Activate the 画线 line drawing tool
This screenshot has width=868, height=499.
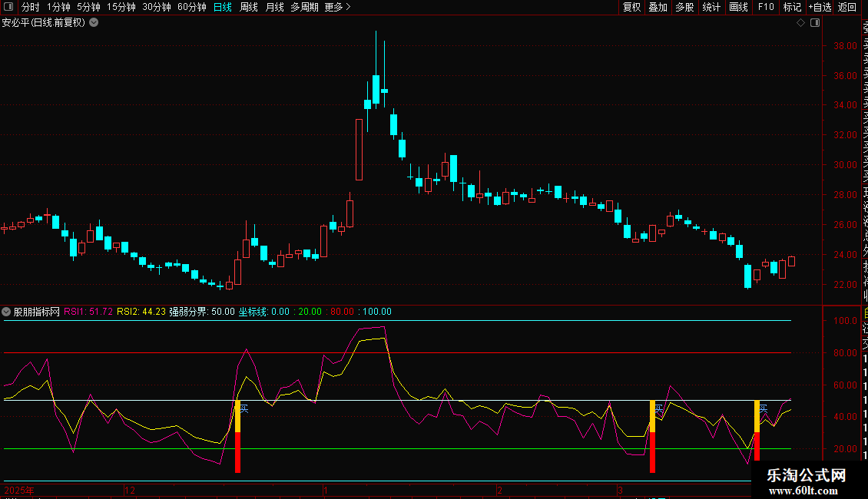pos(738,7)
